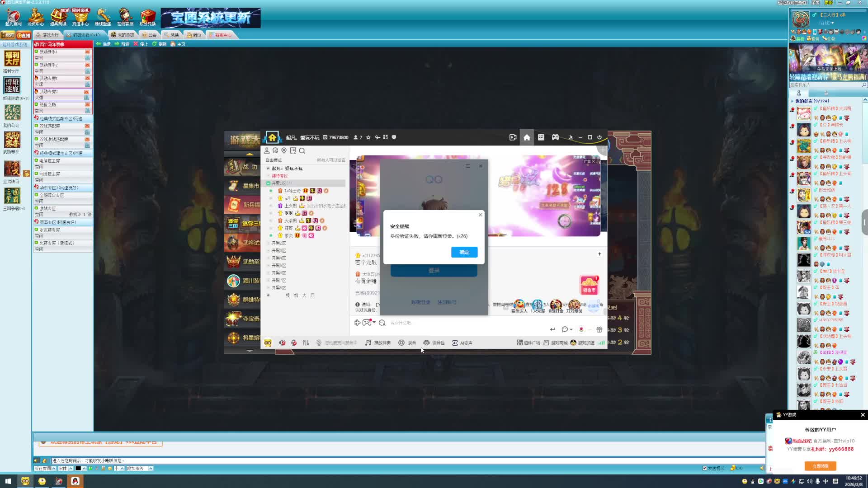This screenshot has height=488, width=868.
Task: Click the 立即领取 button in YY popup
Action: point(820,466)
